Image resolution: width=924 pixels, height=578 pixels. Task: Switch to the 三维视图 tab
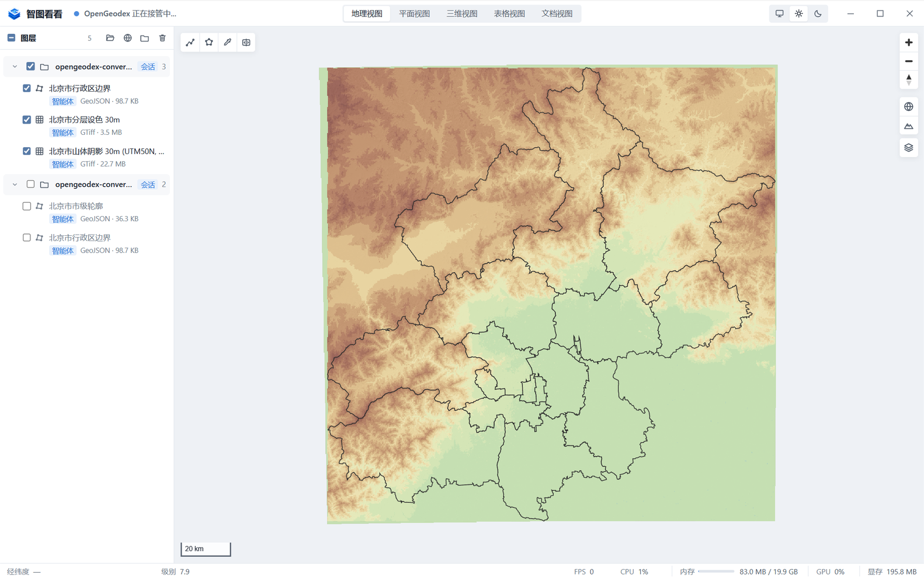coord(462,13)
